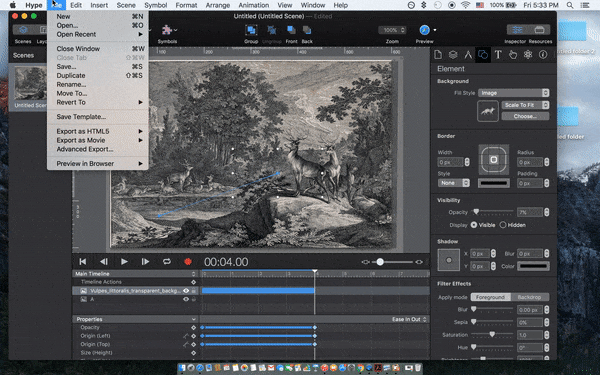Step back one frame in timeline
The image size is (600, 375).
104,262
